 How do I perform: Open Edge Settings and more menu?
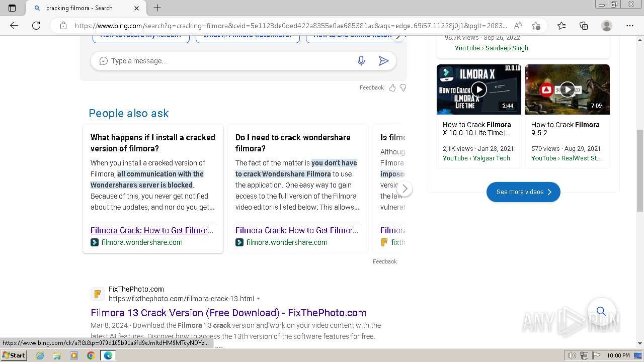(x=630, y=26)
